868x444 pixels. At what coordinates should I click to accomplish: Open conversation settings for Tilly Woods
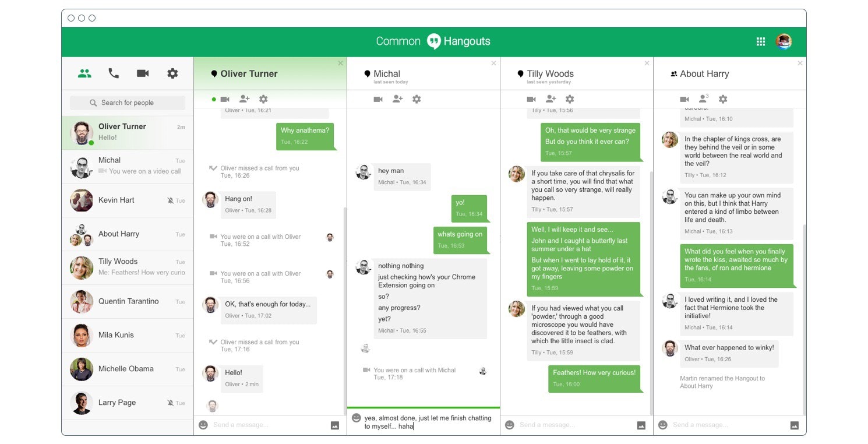570,99
